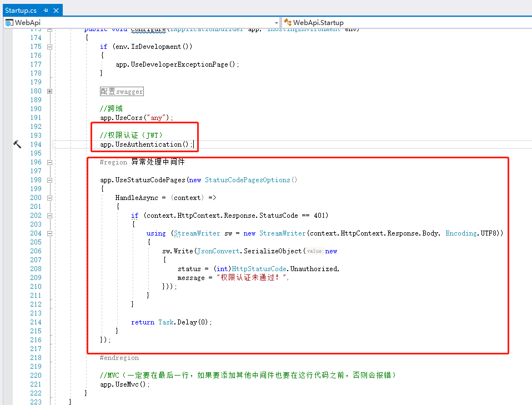Click app.UseDeveloperExceptionPage() line
Viewport: 532px width, 405px height.
(177, 64)
